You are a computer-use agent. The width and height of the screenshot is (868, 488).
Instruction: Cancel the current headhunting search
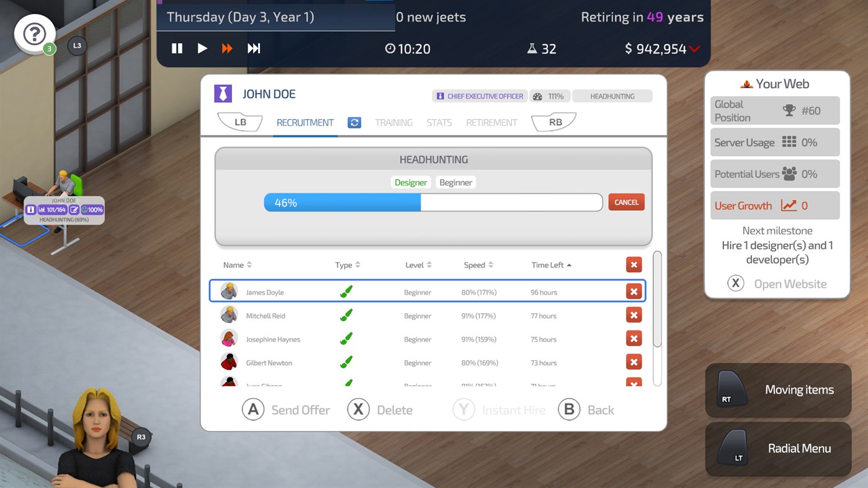(x=626, y=202)
